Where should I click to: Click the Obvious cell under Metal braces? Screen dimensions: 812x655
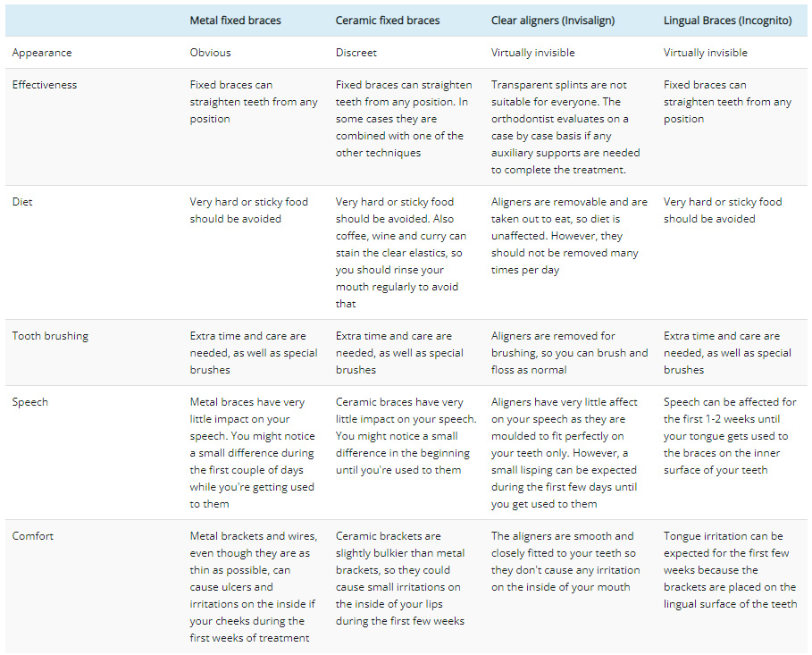(x=210, y=53)
